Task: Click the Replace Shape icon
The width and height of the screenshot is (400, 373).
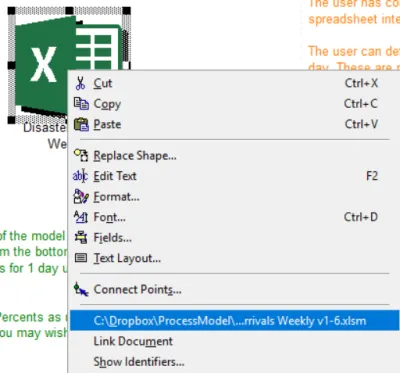Action: tap(81, 155)
